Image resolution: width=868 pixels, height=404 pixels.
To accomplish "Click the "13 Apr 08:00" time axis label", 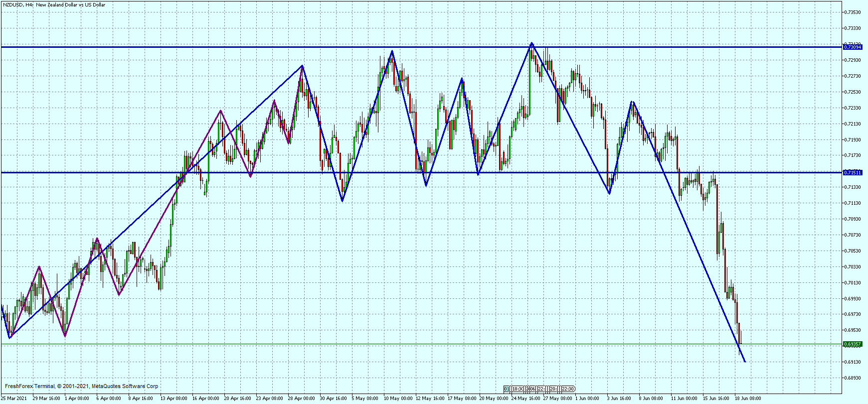I will point(174,399).
